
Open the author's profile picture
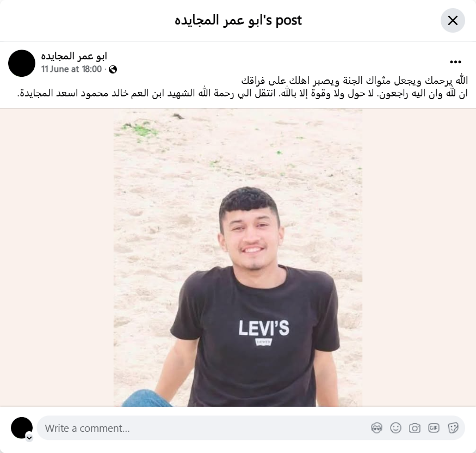pyautogui.click(x=22, y=63)
